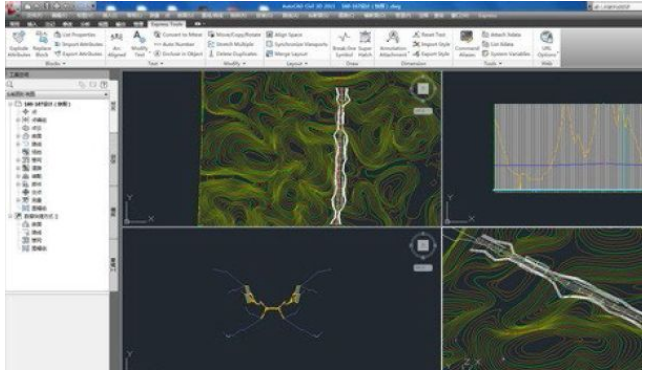Click the Merge Layout icon
Viewport: 649px width, 374px height.
pyautogui.click(x=269, y=54)
